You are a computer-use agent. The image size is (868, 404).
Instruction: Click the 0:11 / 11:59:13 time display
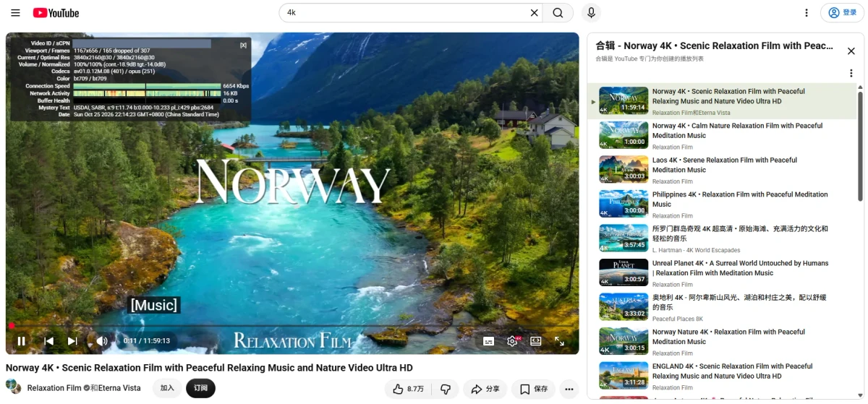(x=146, y=341)
